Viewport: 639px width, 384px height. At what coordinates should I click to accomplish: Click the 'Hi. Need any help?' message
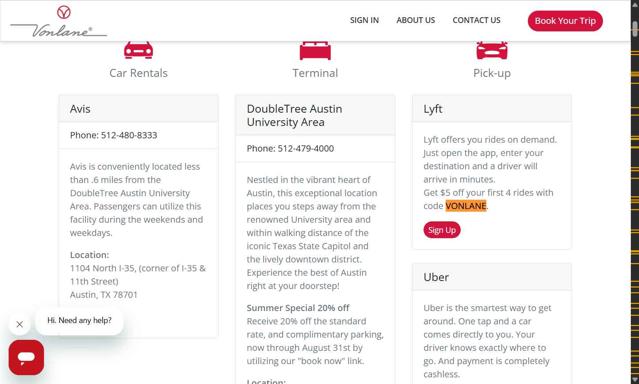tap(79, 320)
